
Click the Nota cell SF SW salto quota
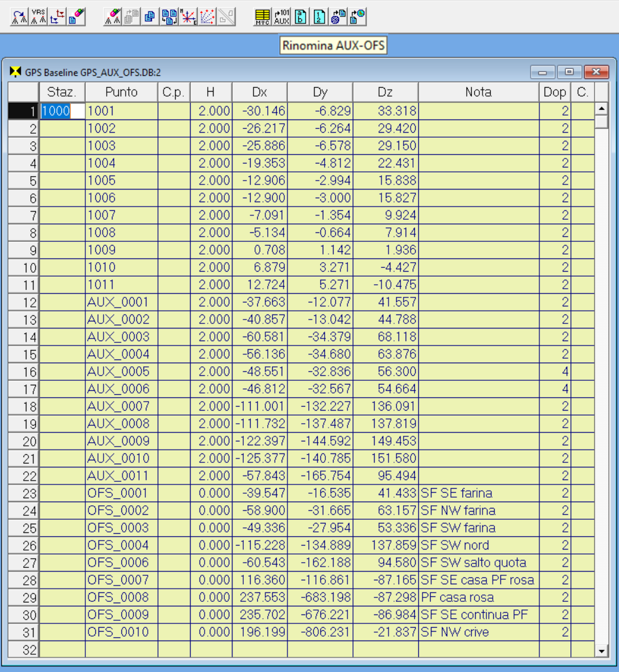coord(478,563)
